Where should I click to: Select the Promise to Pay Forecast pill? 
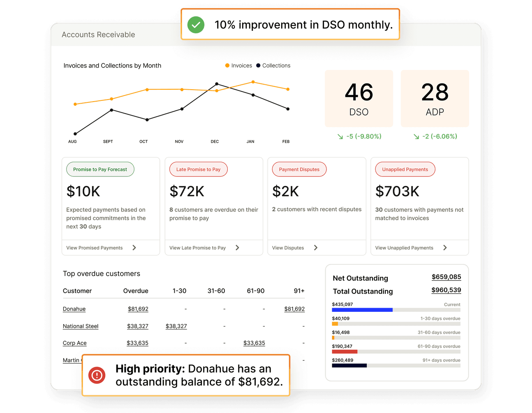click(x=100, y=169)
